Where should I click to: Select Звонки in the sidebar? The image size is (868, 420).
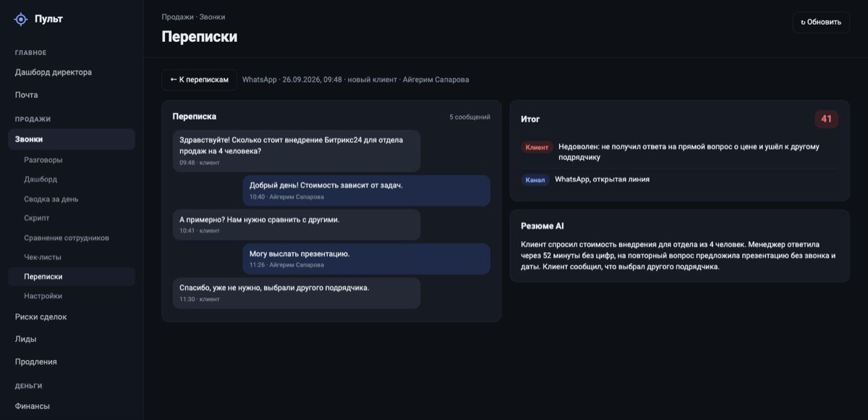pyautogui.click(x=72, y=139)
